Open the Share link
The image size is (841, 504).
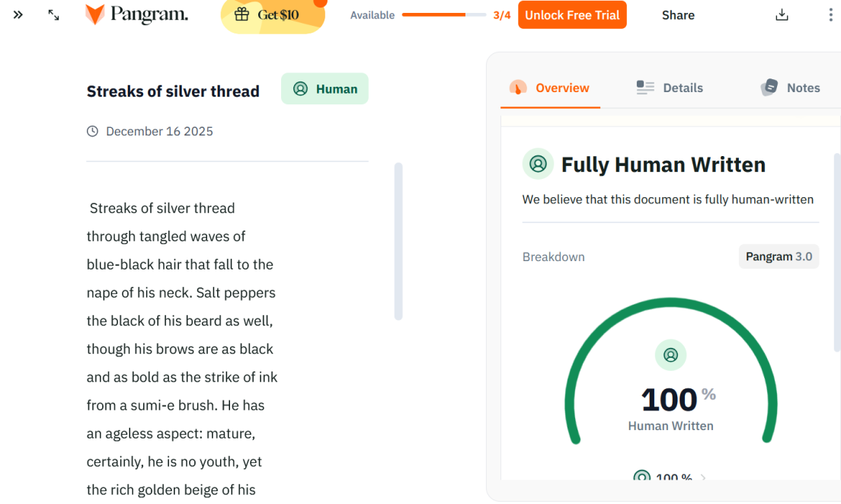pos(678,15)
